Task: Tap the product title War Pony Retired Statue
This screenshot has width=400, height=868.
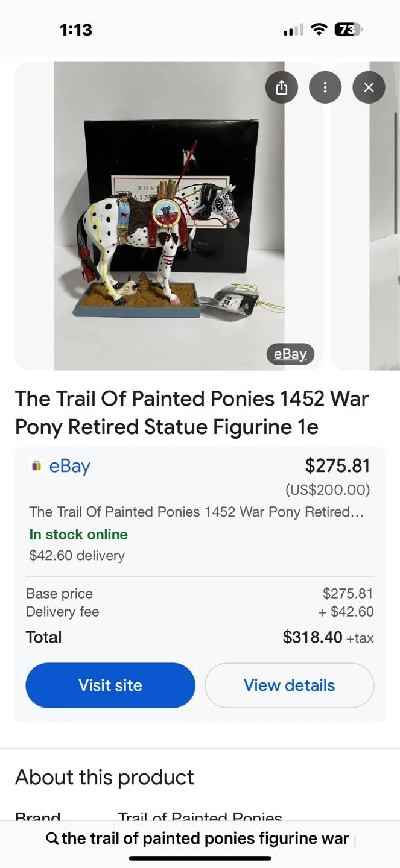Action: 192,412
